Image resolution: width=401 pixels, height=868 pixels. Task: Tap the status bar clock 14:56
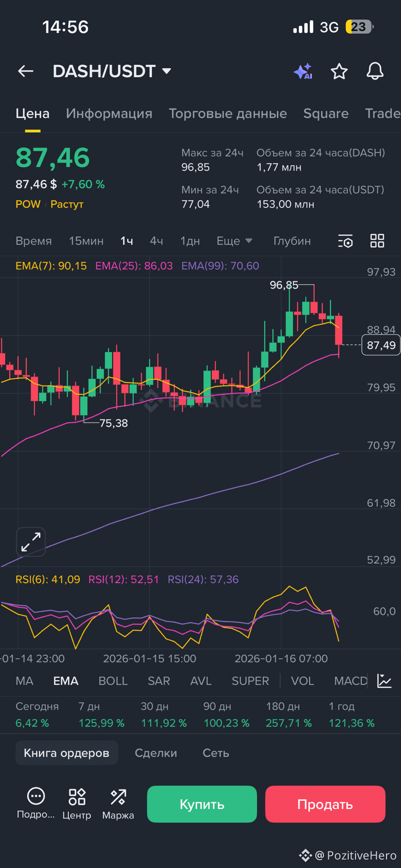(65, 27)
